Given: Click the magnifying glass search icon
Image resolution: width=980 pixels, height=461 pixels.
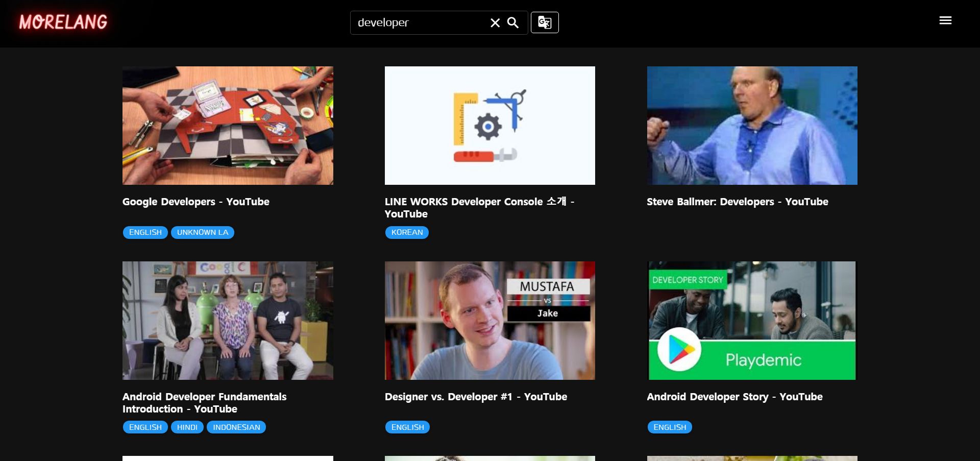Looking at the screenshot, I should pyautogui.click(x=513, y=23).
